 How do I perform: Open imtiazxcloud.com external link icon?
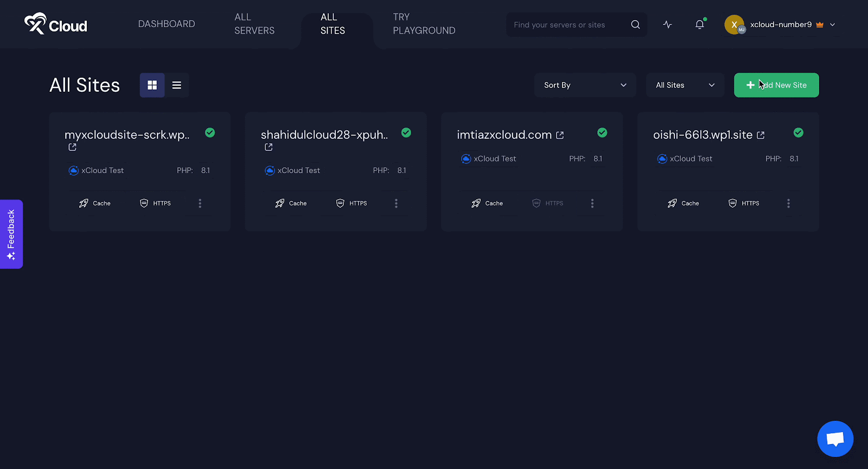[560, 135]
